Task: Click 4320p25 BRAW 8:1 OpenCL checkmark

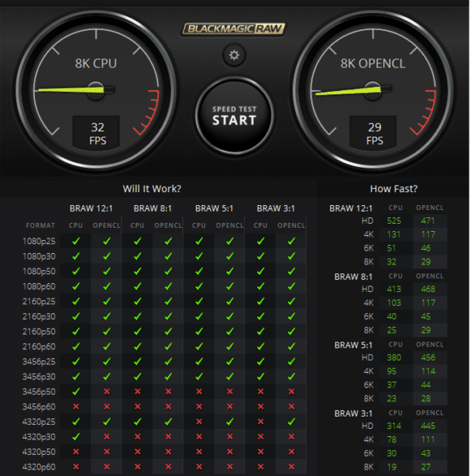Action: 168,421
